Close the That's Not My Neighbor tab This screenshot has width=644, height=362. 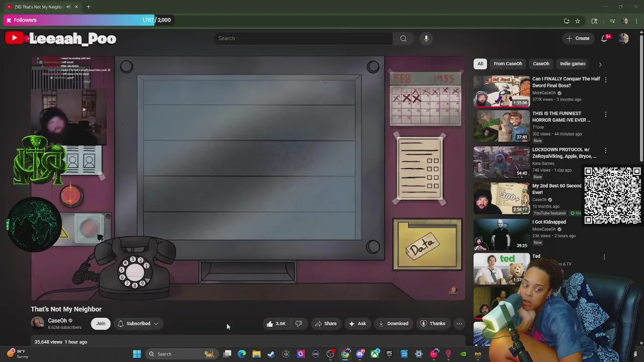(x=76, y=7)
